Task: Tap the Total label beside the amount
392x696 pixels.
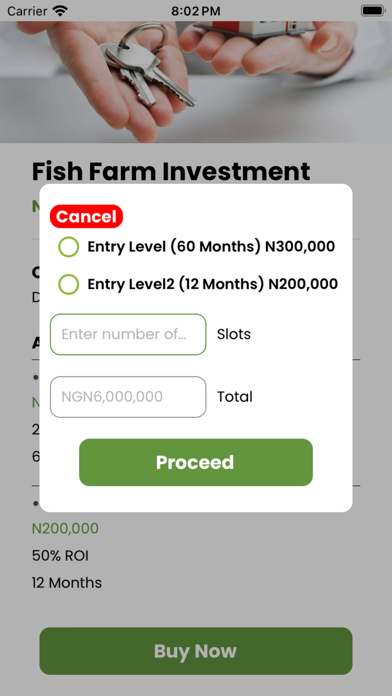Action: 235,397
